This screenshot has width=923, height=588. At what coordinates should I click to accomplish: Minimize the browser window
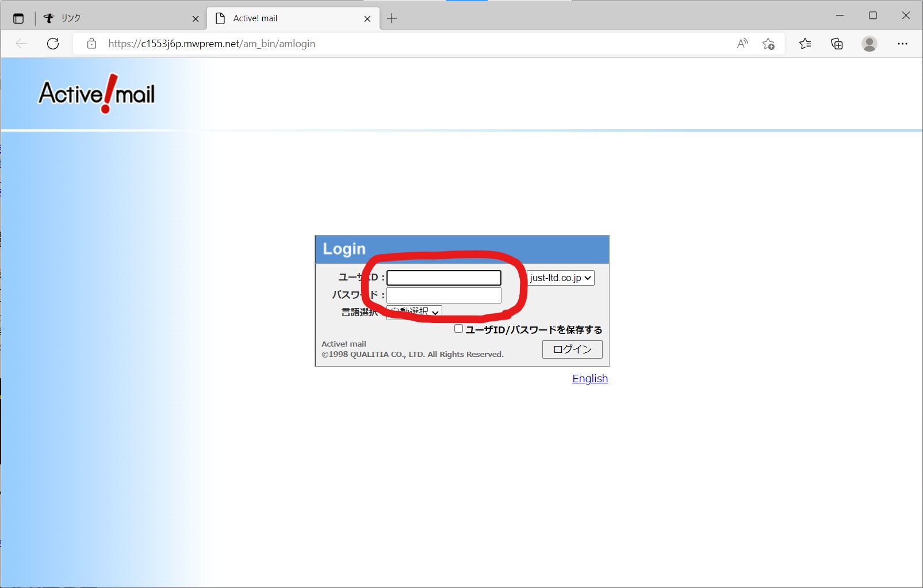click(x=840, y=16)
